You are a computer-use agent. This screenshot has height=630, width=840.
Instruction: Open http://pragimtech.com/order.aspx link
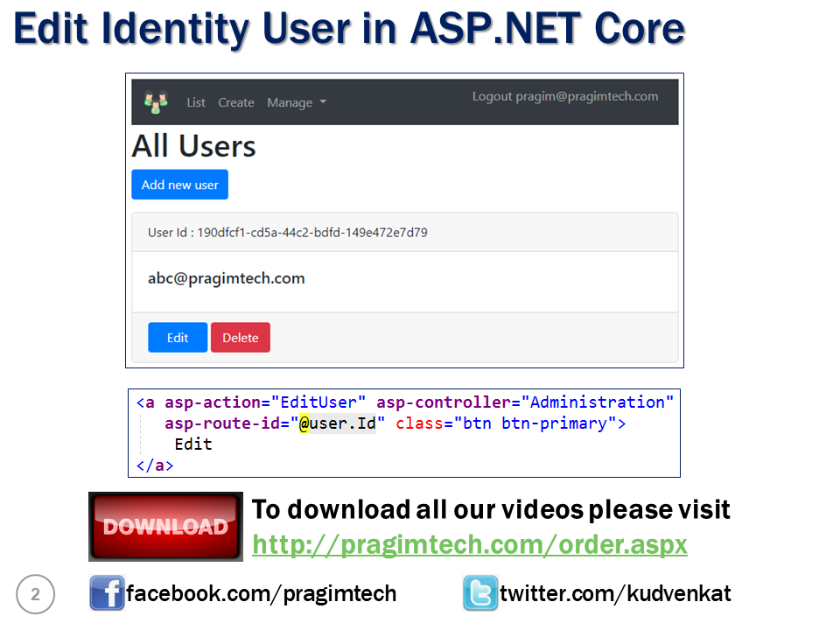(x=470, y=544)
